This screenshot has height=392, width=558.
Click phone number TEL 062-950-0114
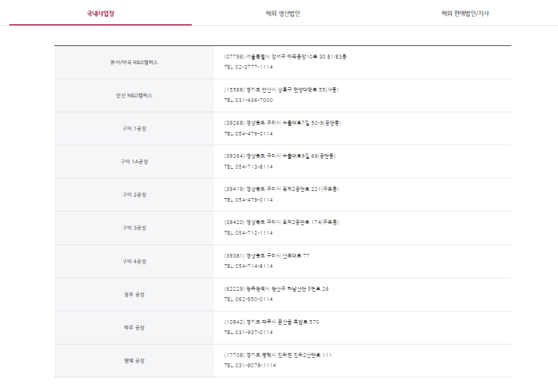click(x=248, y=299)
